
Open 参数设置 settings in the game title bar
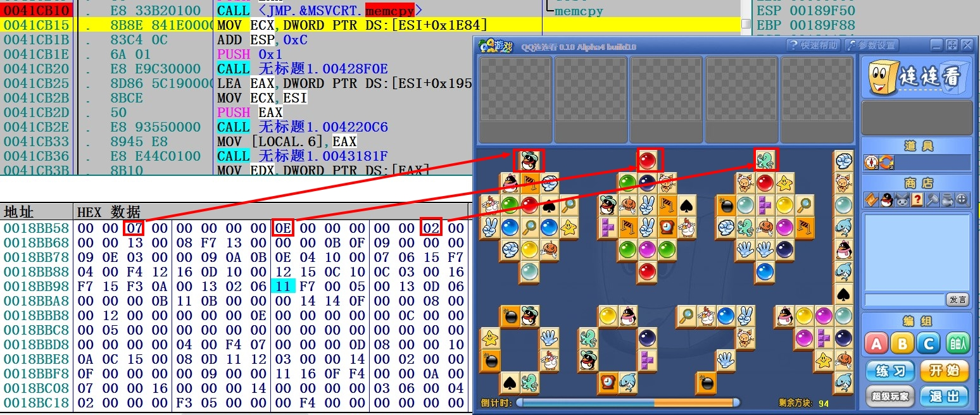[x=872, y=46]
